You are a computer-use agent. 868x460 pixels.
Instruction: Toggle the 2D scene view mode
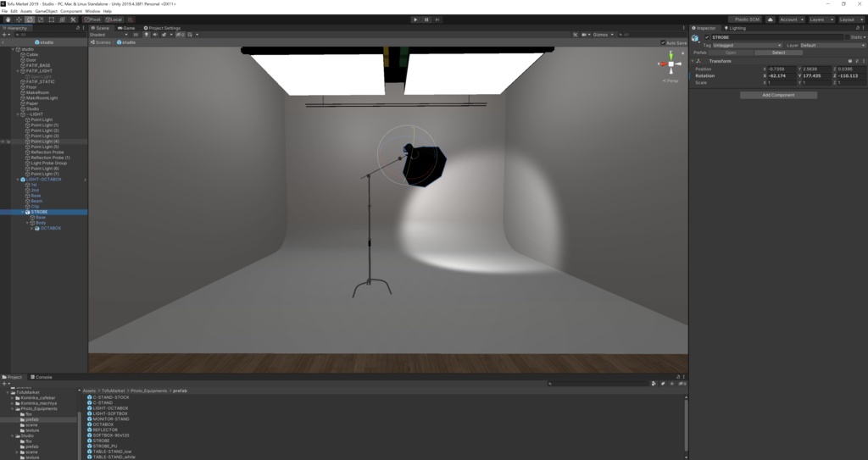pos(136,35)
